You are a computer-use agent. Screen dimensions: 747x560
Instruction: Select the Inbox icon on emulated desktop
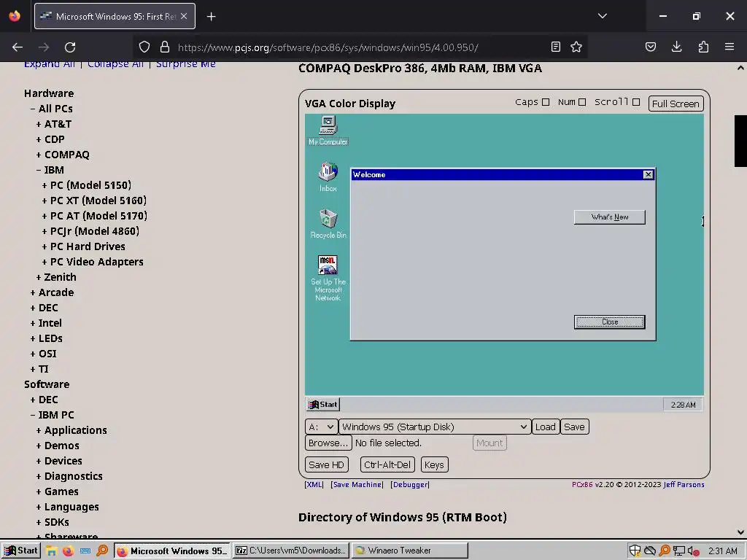click(328, 177)
